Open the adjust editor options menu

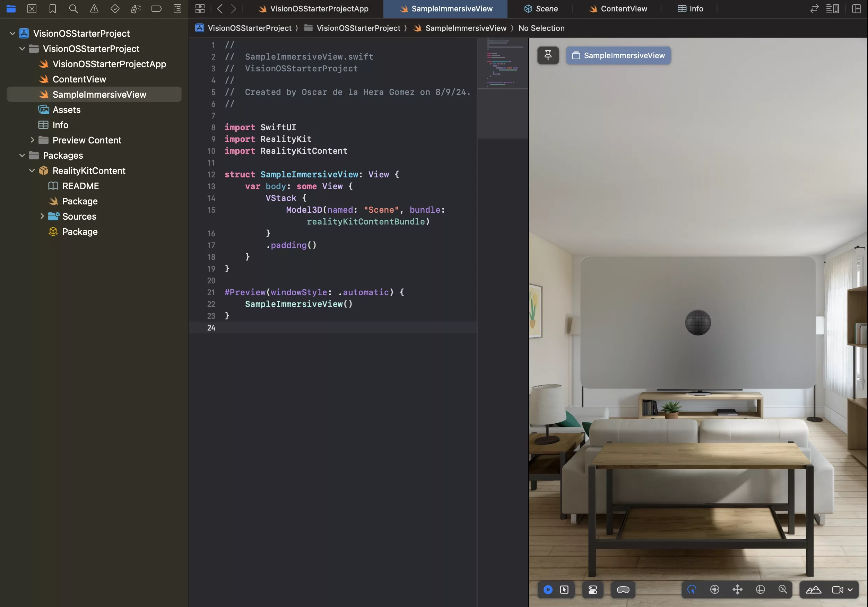click(832, 9)
